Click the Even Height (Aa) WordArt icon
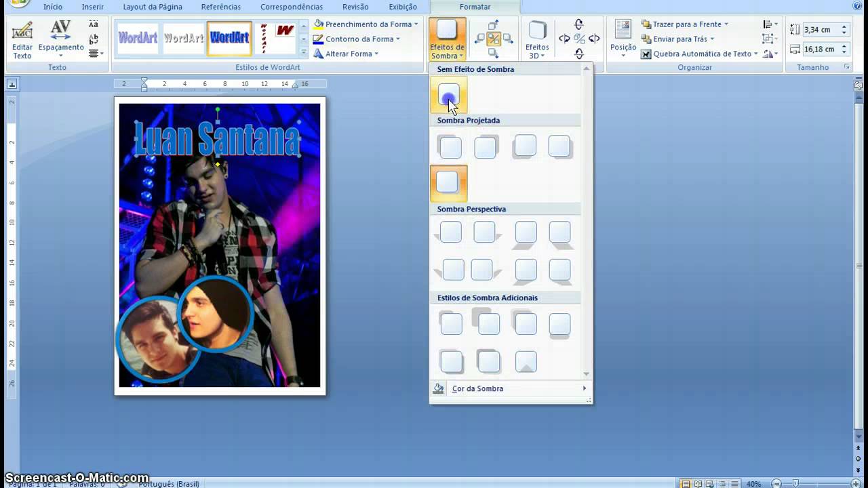Viewport: 868px width, 488px height. coord(94,24)
